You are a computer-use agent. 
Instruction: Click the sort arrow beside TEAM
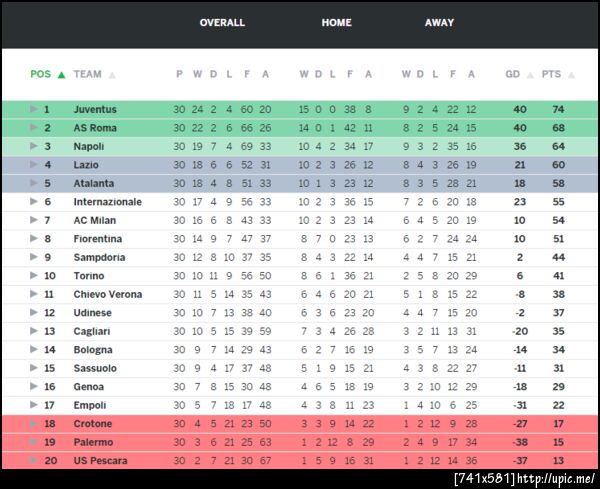click(x=112, y=75)
